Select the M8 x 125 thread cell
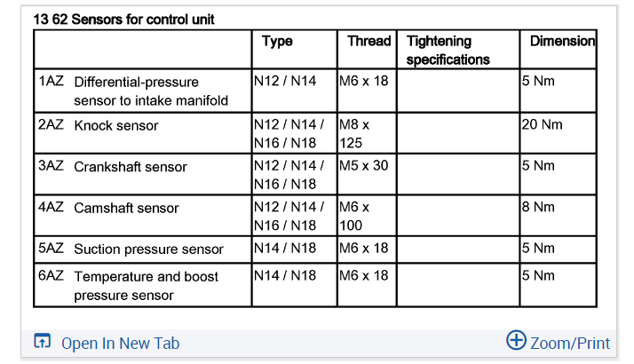The image size is (634, 364). 354,133
